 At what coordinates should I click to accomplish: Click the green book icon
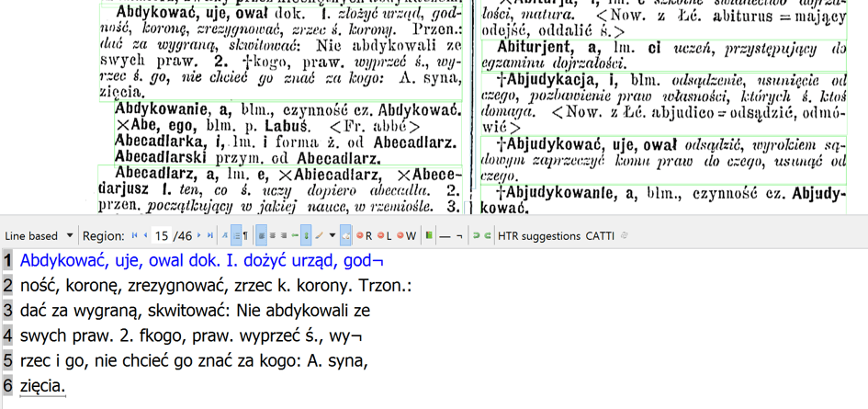pos(429,236)
